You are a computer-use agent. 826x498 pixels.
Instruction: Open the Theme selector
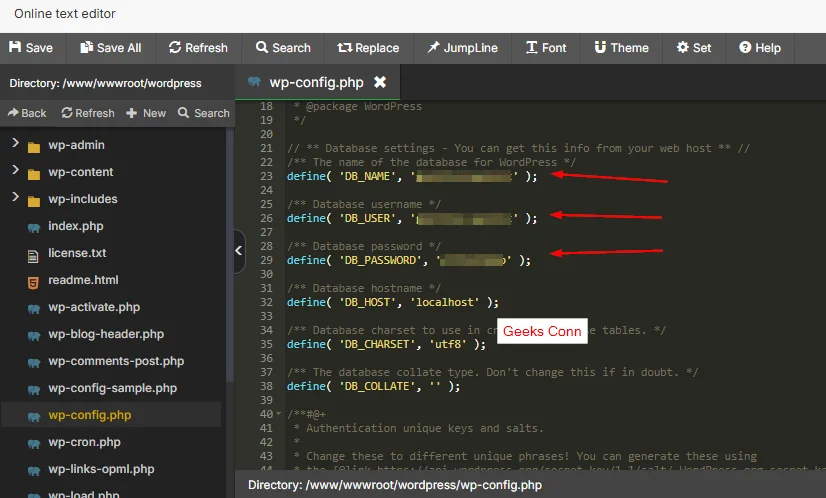pyautogui.click(x=622, y=48)
